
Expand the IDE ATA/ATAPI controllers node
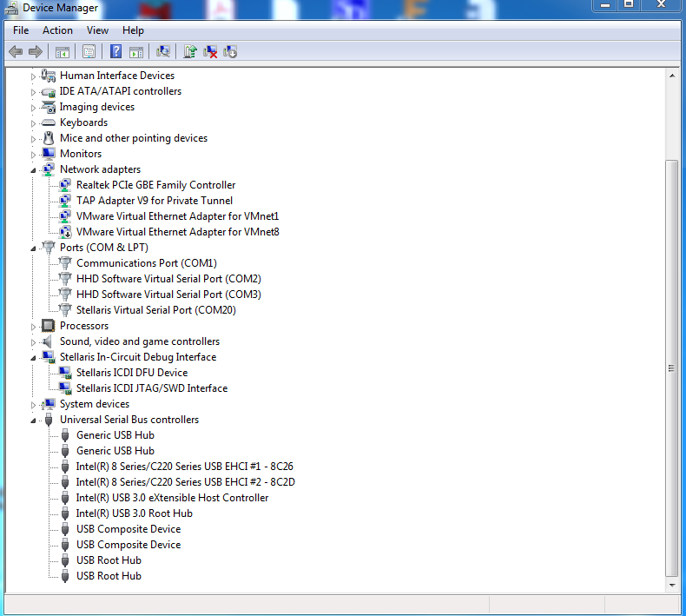(33, 92)
